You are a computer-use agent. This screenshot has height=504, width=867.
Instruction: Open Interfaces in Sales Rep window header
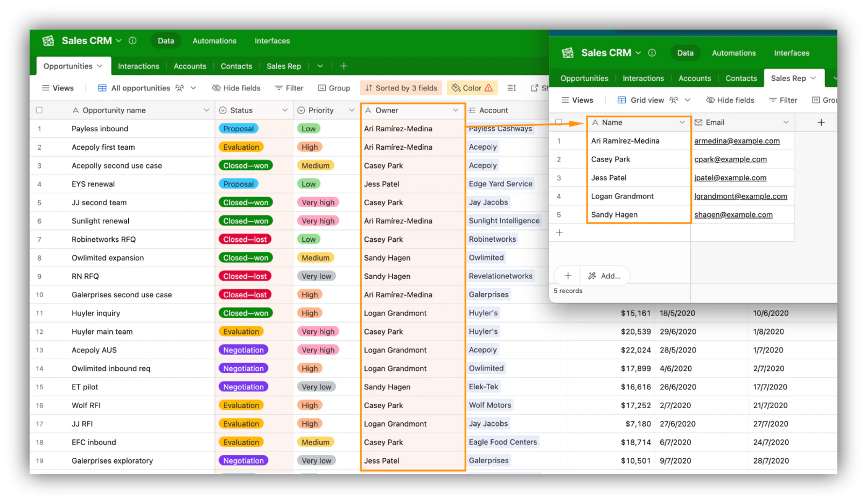[792, 53]
